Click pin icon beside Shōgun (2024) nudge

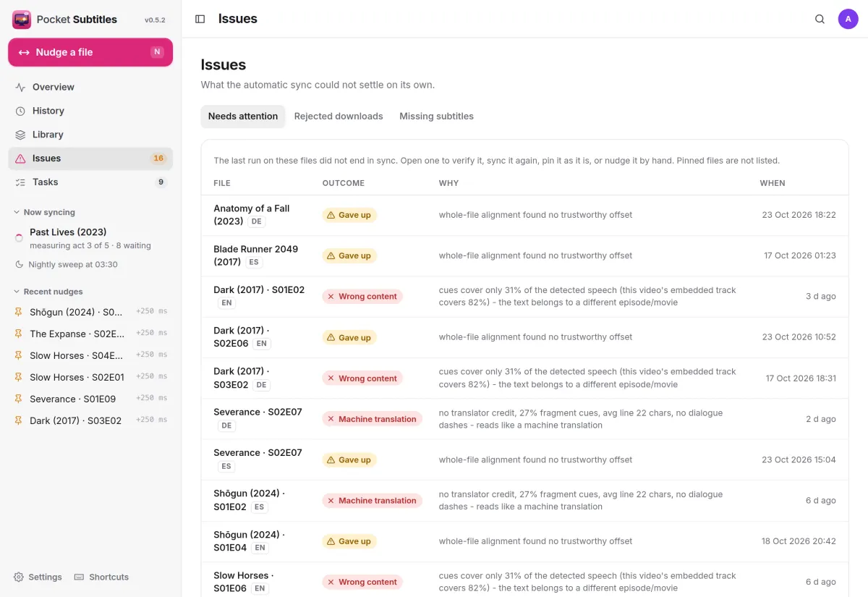tap(19, 312)
